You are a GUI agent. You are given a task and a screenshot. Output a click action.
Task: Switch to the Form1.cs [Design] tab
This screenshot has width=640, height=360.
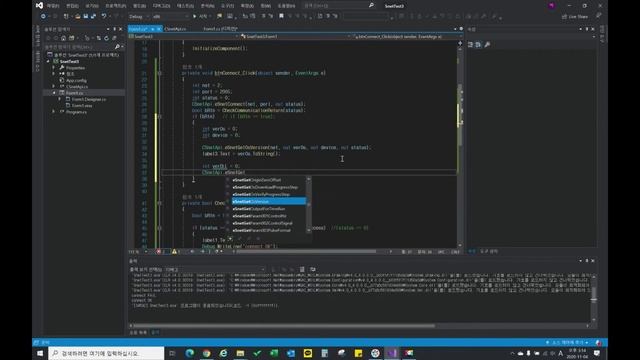coord(220,29)
